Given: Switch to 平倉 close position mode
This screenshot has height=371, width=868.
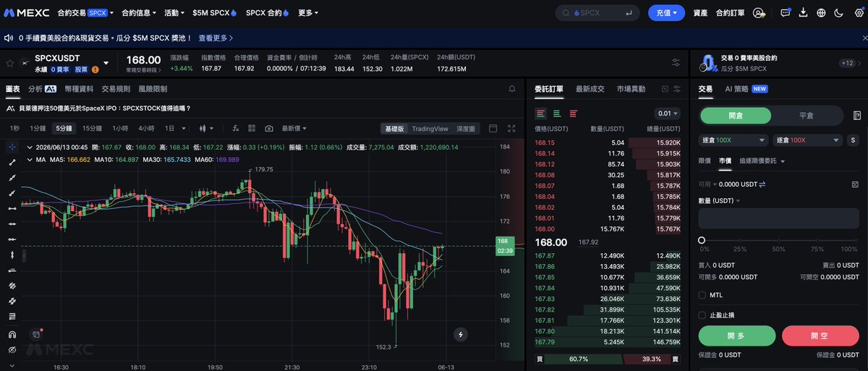Looking at the screenshot, I should (x=807, y=116).
